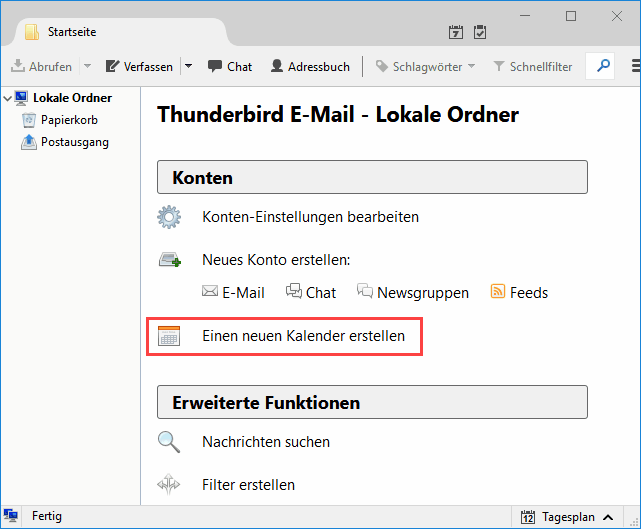Open Filter erstellen link
The image size is (641, 529).
coord(248,485)
